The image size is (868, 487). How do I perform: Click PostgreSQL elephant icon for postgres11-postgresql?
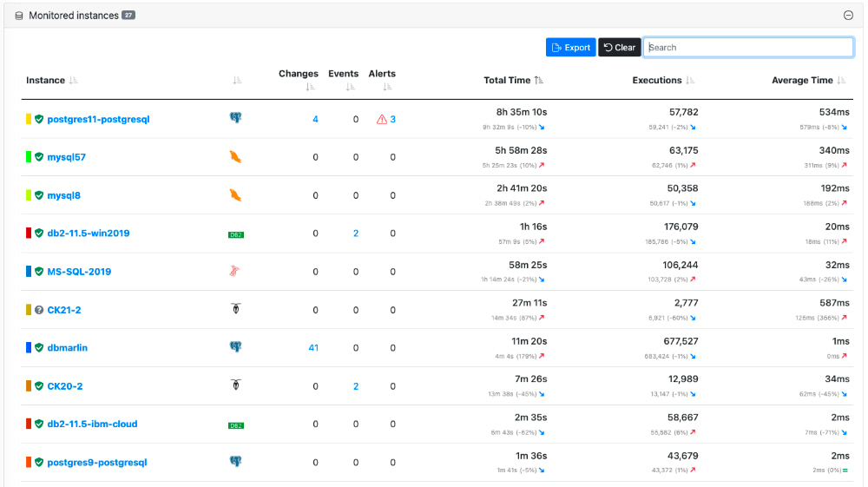[x=236, y=117]
